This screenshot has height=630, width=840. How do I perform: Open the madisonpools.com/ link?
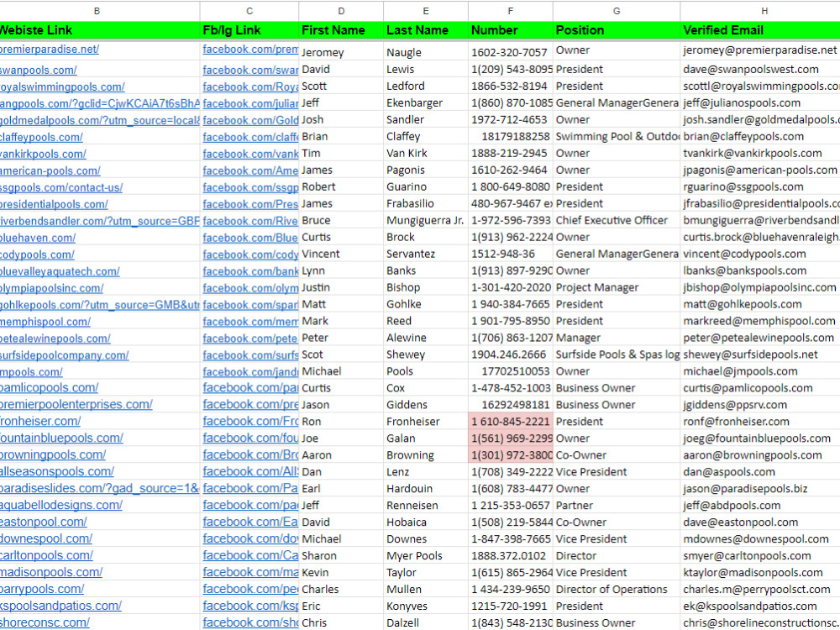[51, 571]
